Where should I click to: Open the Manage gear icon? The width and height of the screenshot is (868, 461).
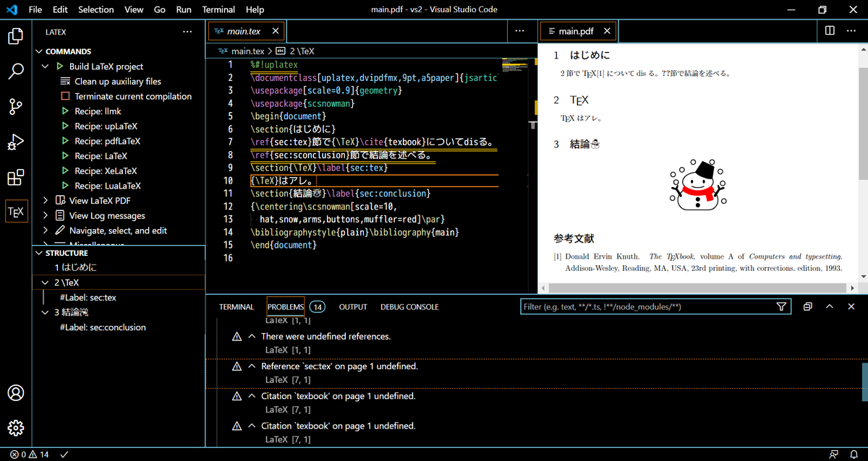(16, 428)
